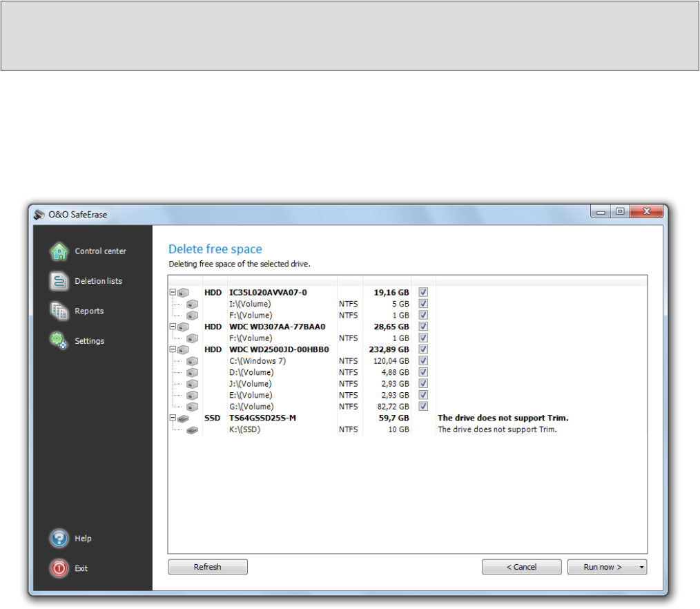Toggle the checkbox for C:\(Windows 7)
The image size is (700, 609).
click(x=423, y=361)
